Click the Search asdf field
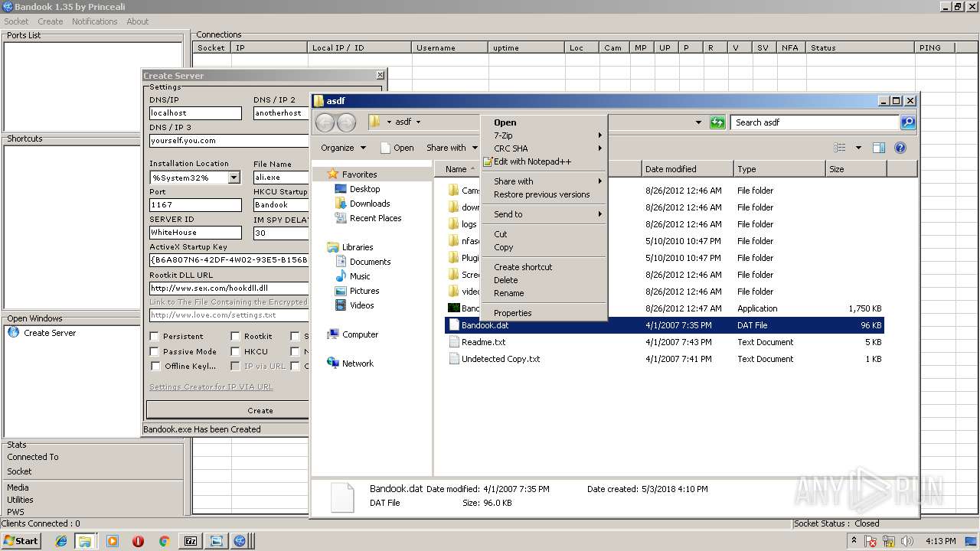Viewport: 980px width, 551px height. click(x=815, y=122)
